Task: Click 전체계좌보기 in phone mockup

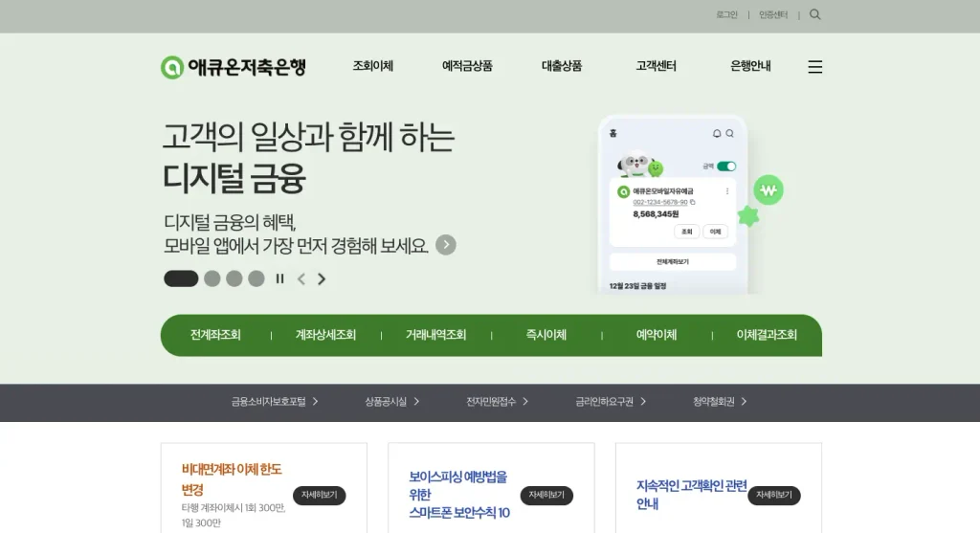Action: [x=673, y=262]
